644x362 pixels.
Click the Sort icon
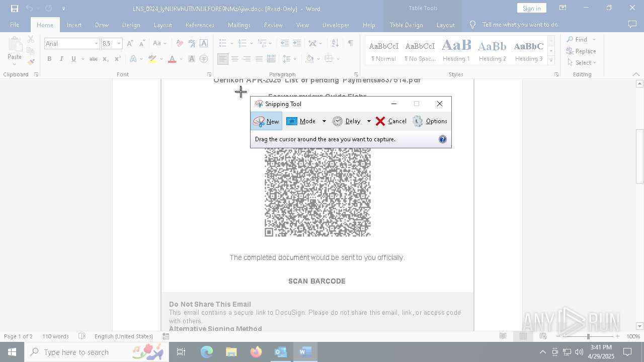[335, 43]
